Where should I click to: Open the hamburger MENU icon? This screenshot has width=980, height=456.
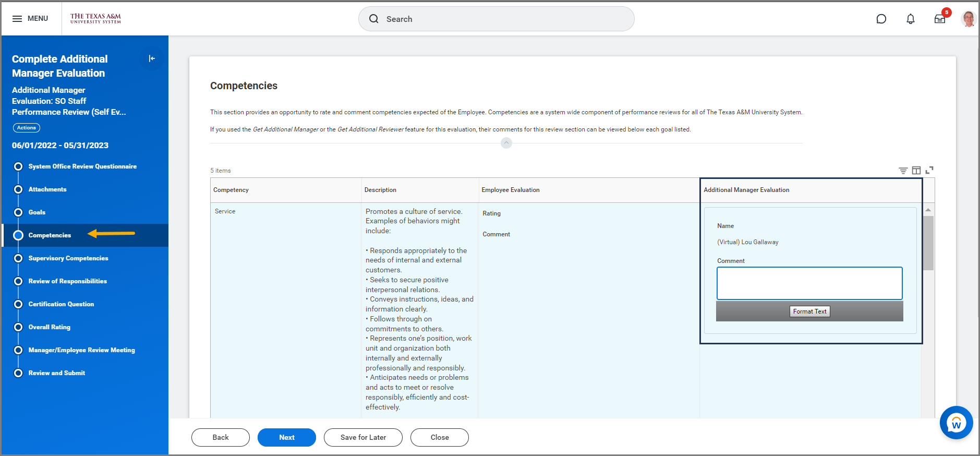pyautogui.click(x=17, y=19)
